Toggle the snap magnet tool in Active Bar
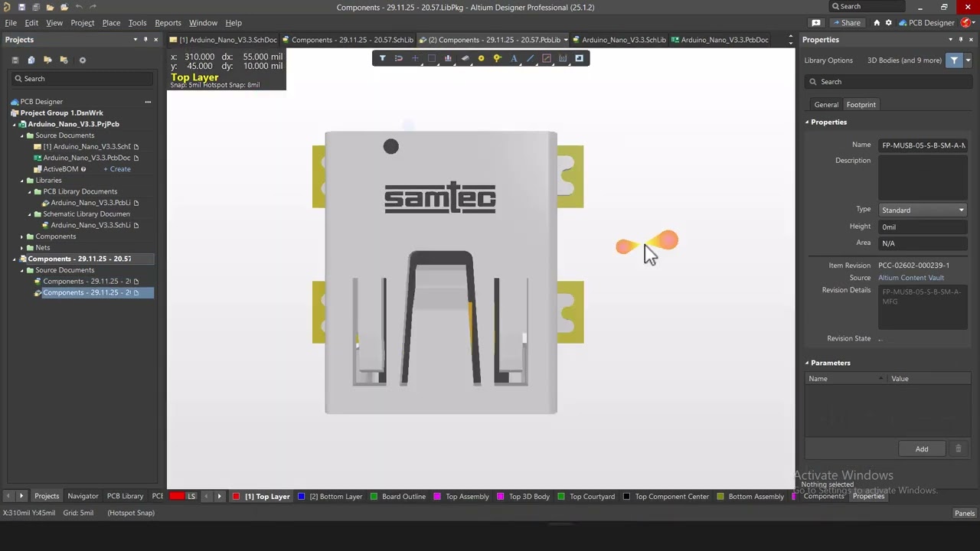Screen dimensions: 980x551 coord(398,58)
